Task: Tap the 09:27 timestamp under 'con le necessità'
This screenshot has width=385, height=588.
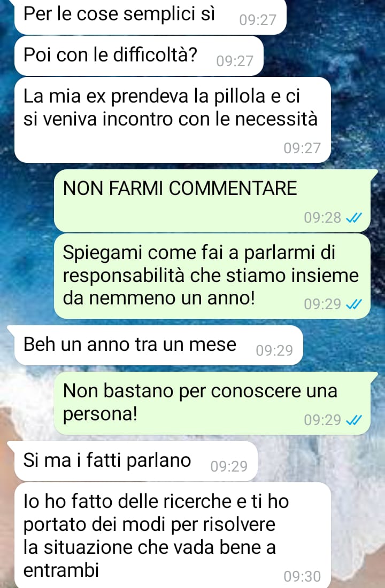Action: (302, 148)
